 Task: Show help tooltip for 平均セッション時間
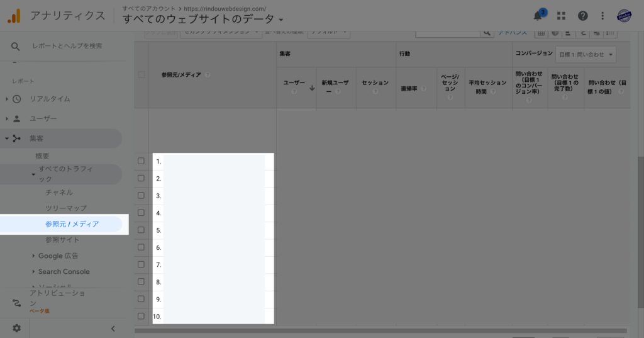pyautogui.click(x=493, y=91)
